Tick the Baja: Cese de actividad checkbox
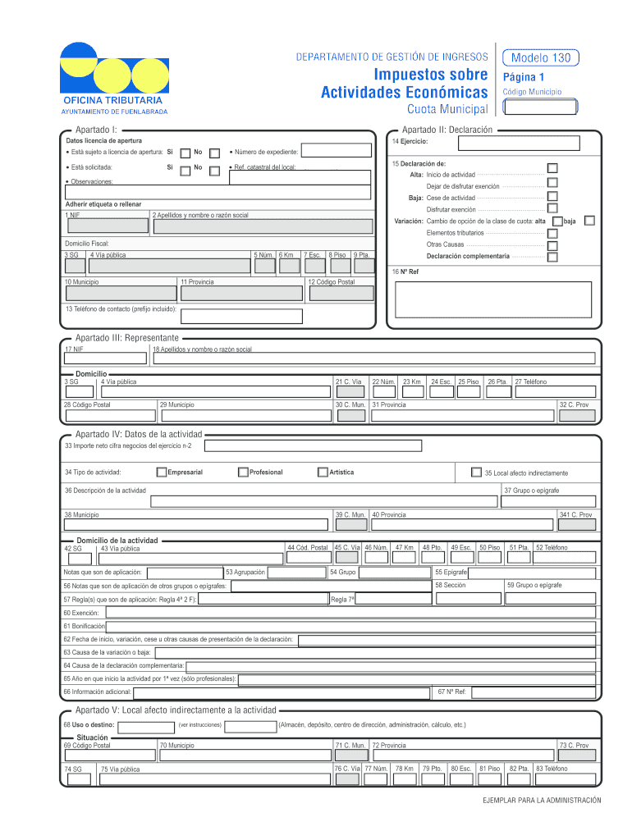 pos(552,197)
